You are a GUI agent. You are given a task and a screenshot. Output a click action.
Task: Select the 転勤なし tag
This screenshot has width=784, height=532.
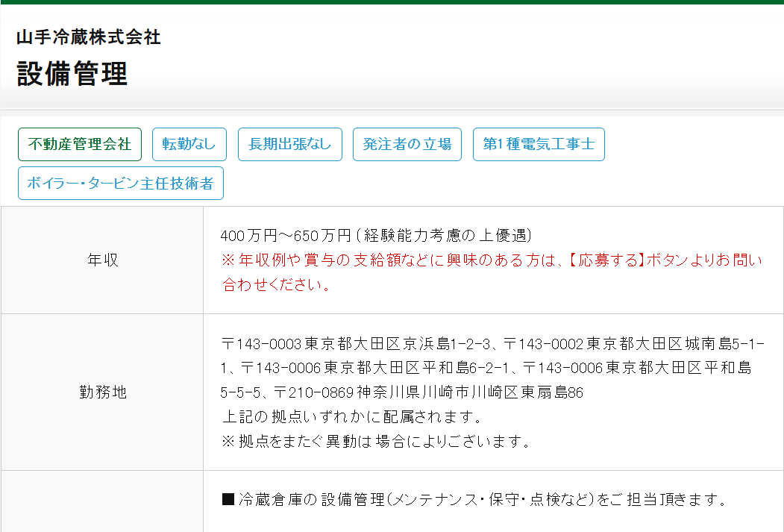coord(189,145)
